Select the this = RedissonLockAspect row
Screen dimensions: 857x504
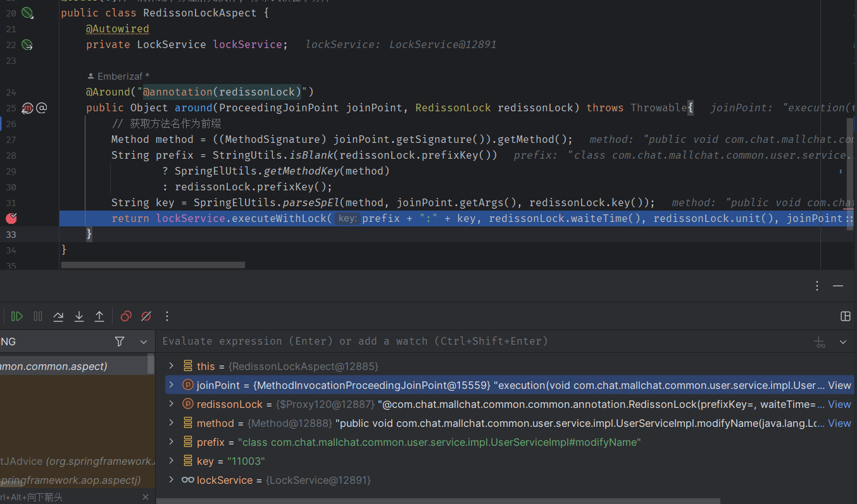506,366
